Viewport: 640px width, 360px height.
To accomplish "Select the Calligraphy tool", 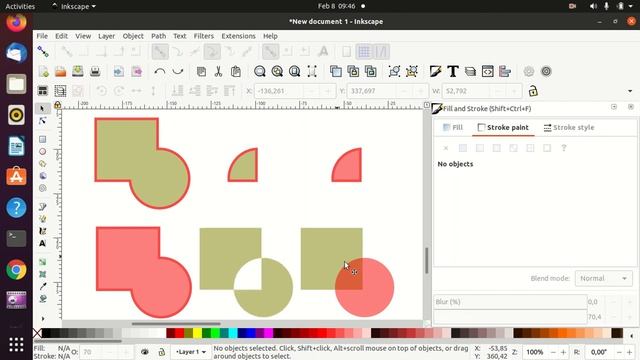I will point(42,231).
